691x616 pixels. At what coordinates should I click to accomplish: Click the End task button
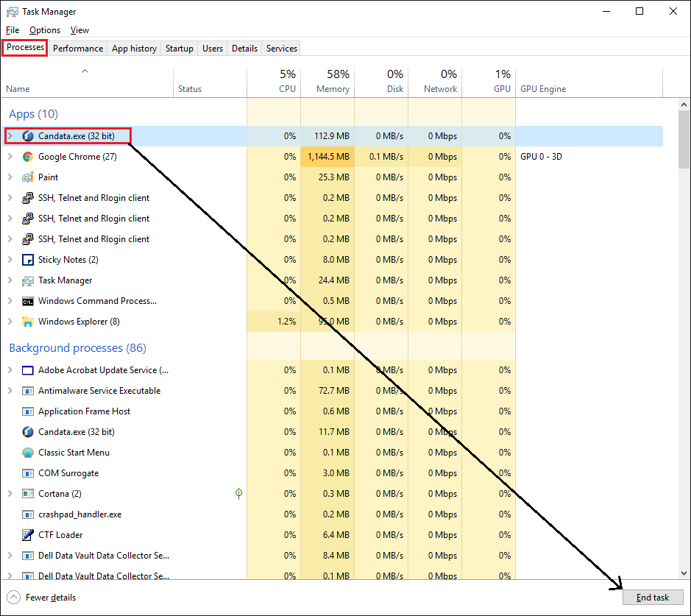point(653,598)
